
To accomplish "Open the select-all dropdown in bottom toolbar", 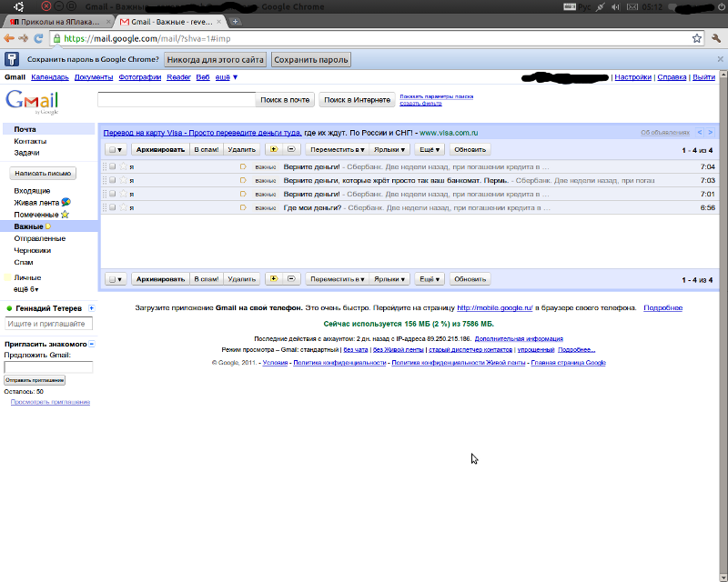I will point(116,279).
